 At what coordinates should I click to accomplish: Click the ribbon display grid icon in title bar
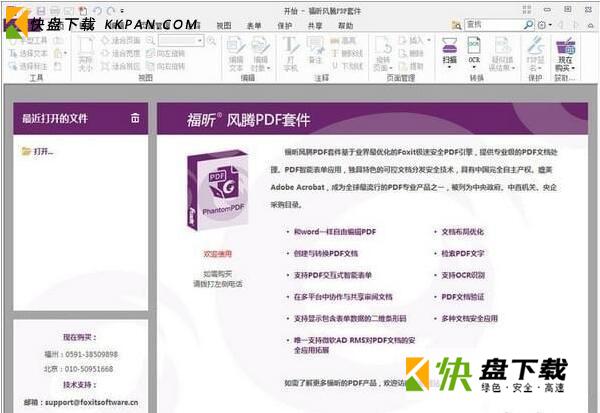tap(527, 10)
